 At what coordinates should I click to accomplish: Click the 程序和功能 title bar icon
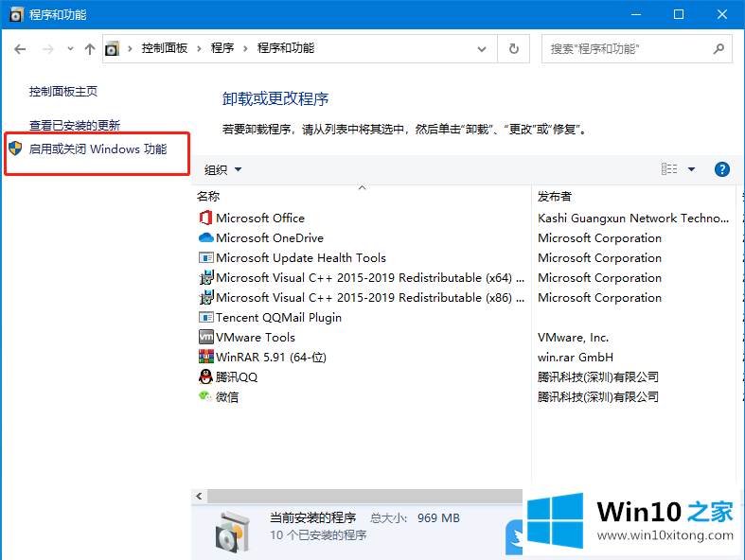click(x=16, y=15)
